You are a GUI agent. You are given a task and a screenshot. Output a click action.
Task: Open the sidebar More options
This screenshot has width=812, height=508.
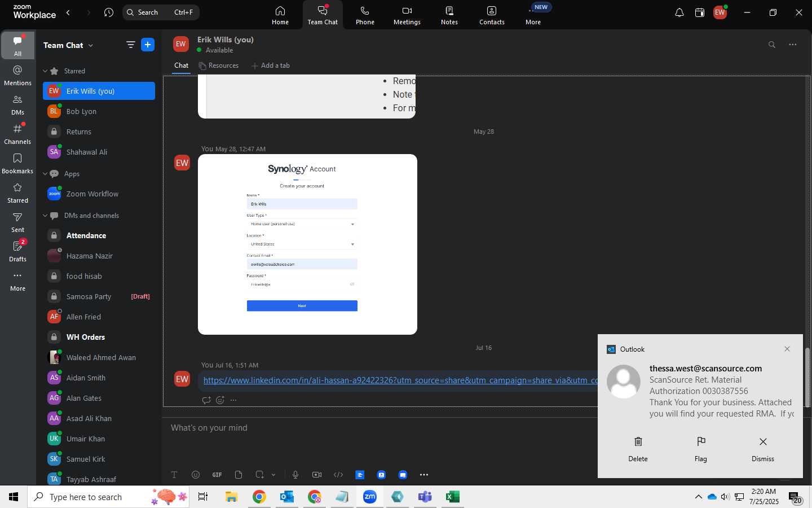17,281
